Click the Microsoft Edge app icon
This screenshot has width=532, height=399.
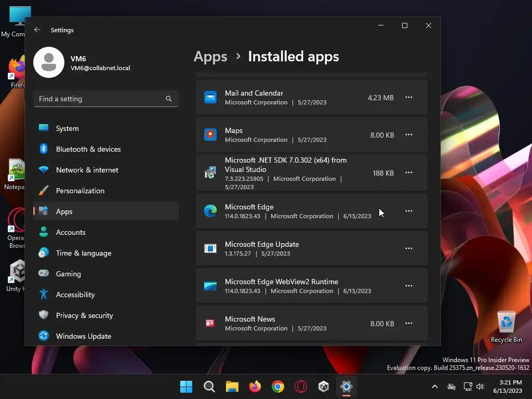210,211
